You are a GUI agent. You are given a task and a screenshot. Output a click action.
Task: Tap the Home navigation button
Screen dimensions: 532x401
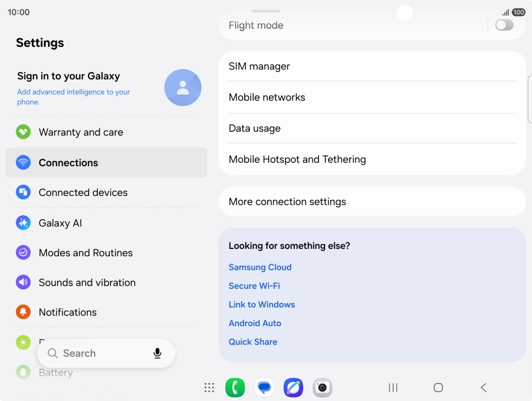[x=438, y=387]
